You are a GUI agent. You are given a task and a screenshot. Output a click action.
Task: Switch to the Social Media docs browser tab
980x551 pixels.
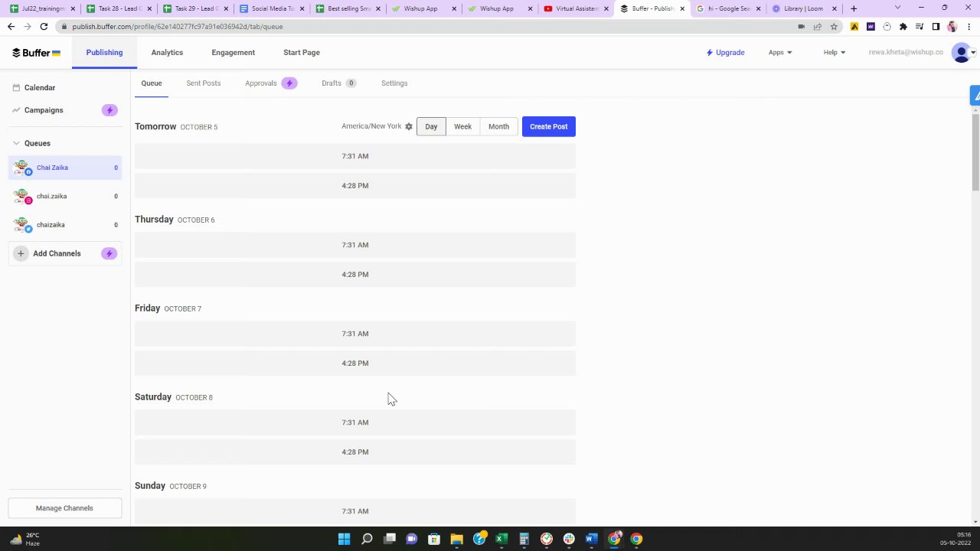(x=272, y=8)
